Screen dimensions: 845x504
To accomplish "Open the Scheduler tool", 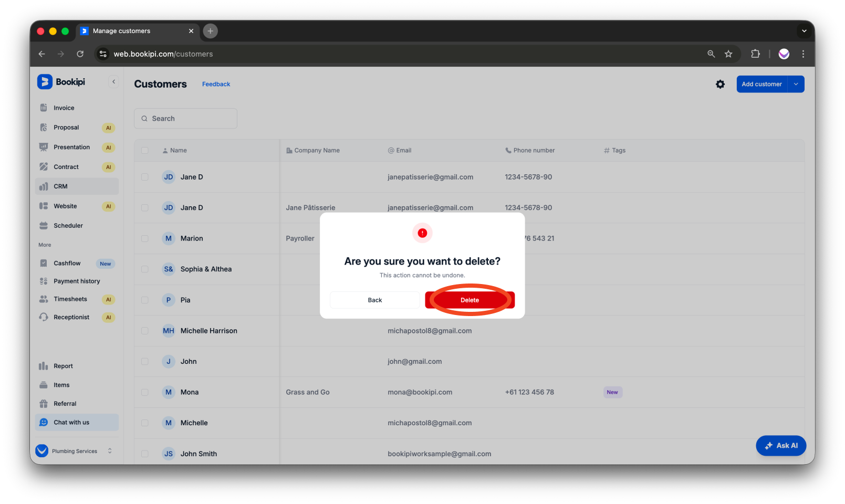I will pyautogui.click(x=68, y=225).
